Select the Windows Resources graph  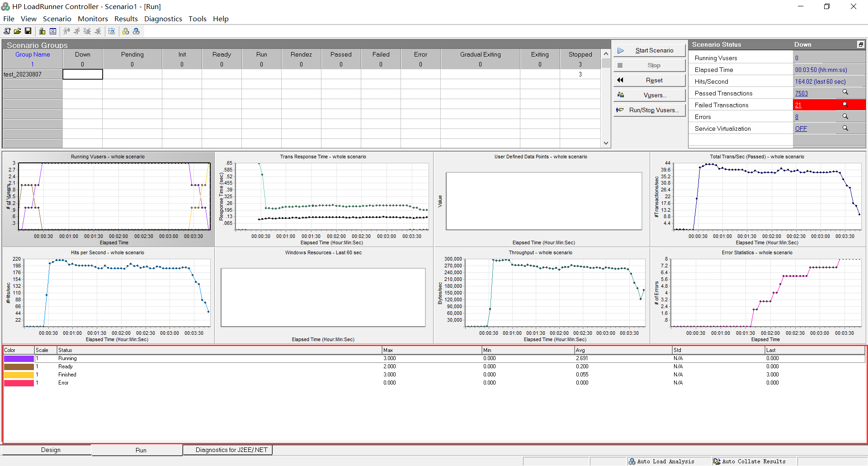(x=324, y=295)
